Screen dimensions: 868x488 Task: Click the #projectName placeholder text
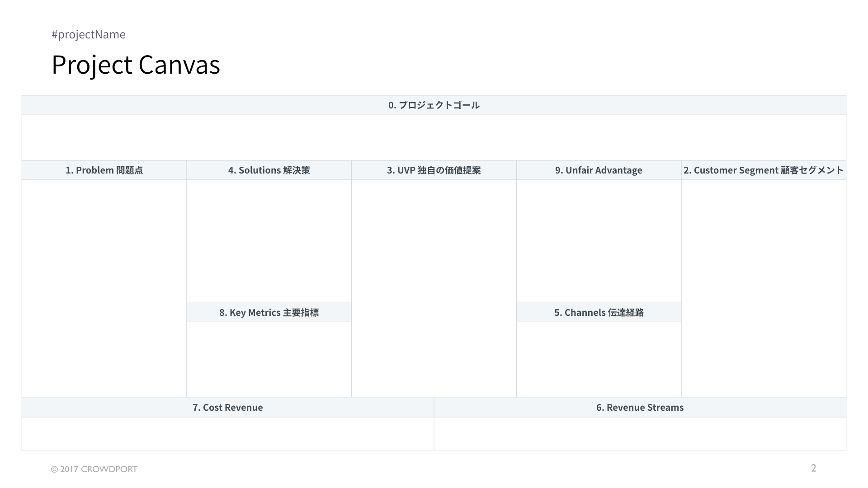[89, 34]
